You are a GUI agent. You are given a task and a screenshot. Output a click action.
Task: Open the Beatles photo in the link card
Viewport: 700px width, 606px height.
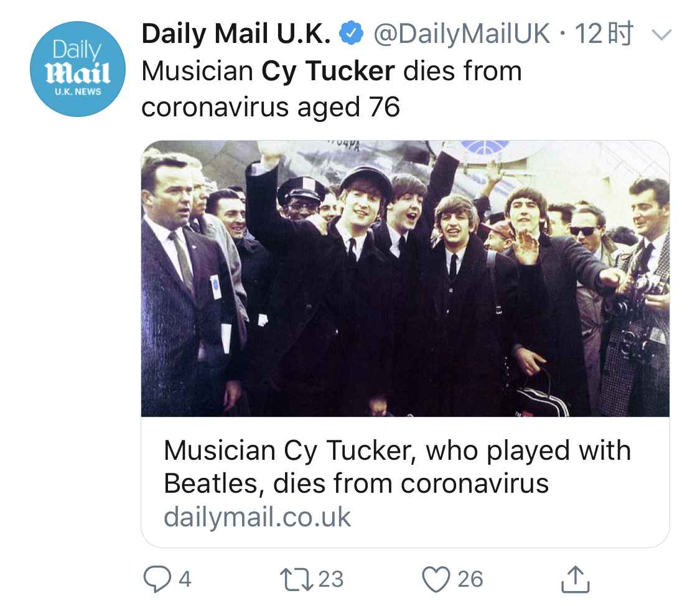(405, 278)
